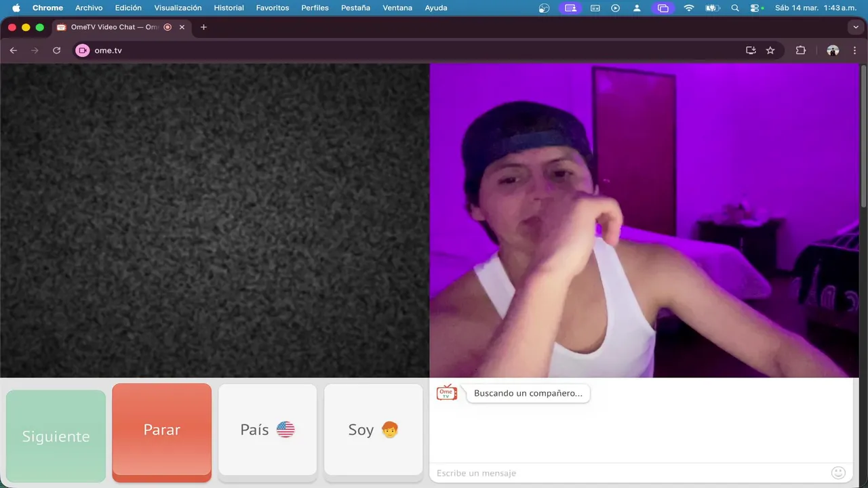Open the Archivo menu

89,8
